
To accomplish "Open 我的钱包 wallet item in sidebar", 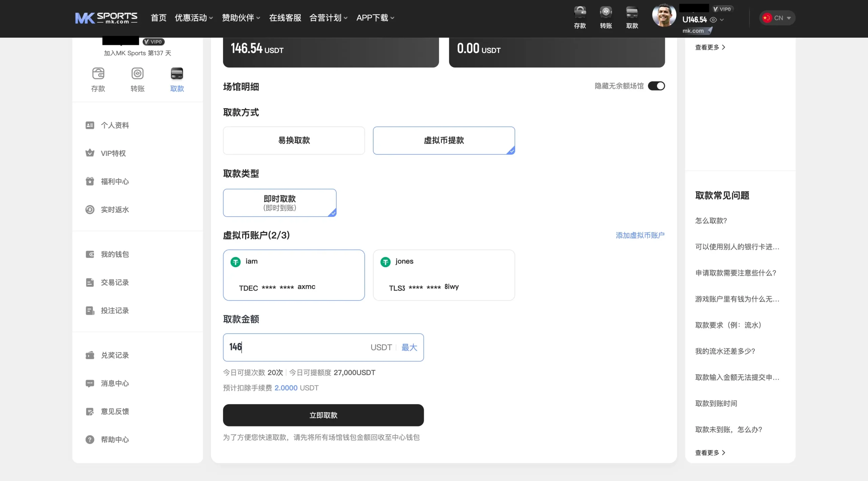I will [114, 254].
